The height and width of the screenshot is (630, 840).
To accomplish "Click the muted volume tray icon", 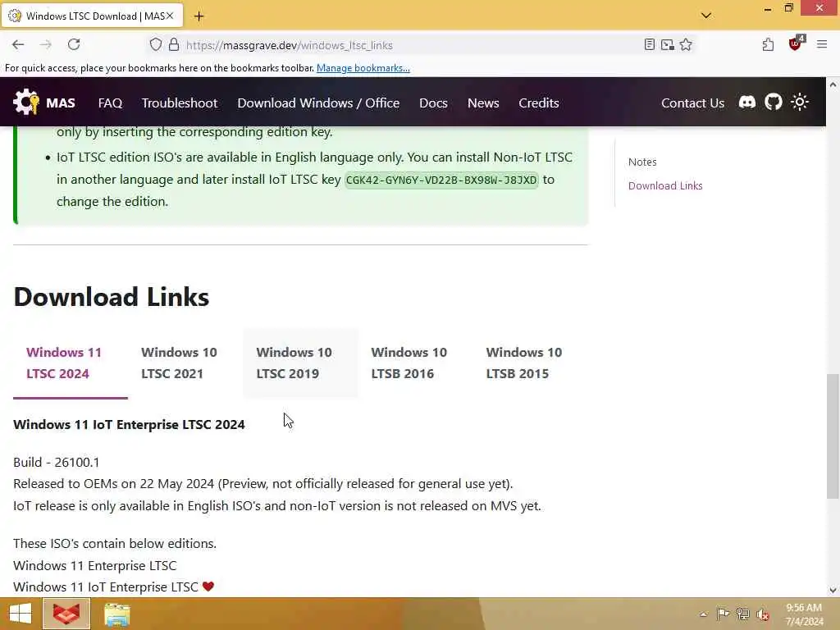I will [x=763, y=614].
